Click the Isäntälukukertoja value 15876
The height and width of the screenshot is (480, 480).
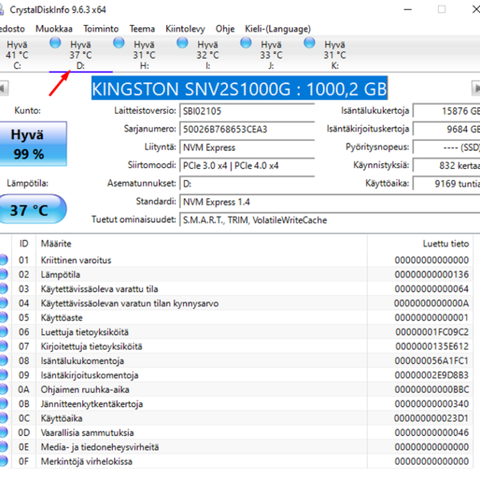tap(446, 111)
